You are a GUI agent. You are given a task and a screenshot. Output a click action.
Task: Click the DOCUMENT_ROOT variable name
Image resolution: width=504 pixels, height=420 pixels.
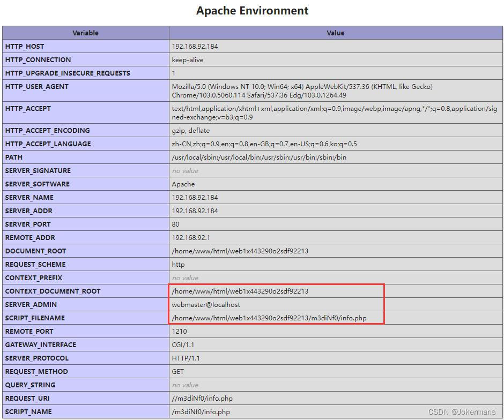(x=36, y=251)
